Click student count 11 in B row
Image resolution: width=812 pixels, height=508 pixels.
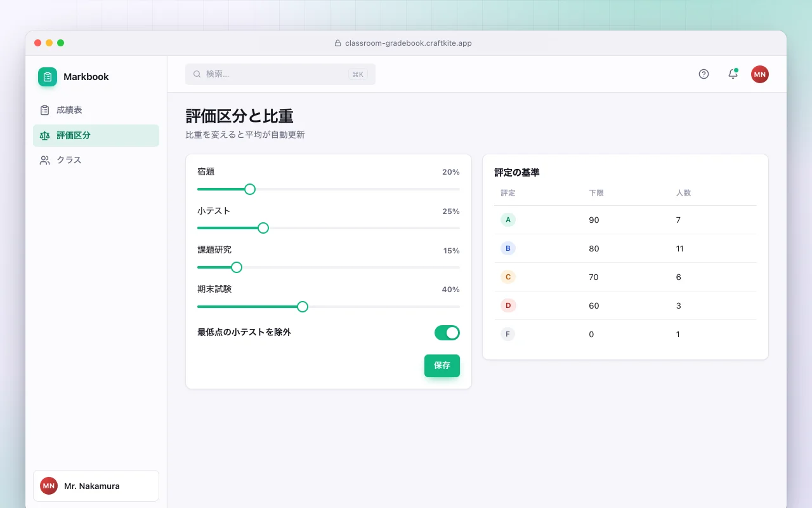pyautogui.click(x=680, y=249)
